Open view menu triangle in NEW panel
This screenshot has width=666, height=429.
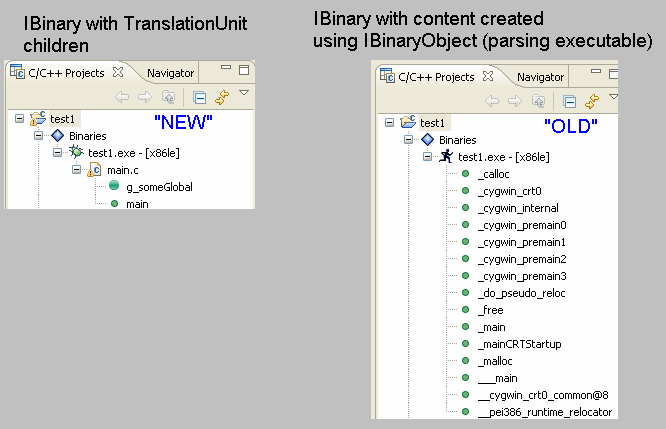point(244,92)
